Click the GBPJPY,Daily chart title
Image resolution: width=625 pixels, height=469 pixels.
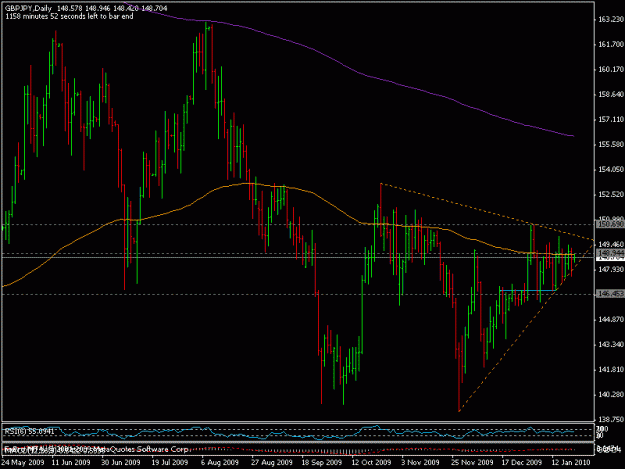[x=28, y=8]
